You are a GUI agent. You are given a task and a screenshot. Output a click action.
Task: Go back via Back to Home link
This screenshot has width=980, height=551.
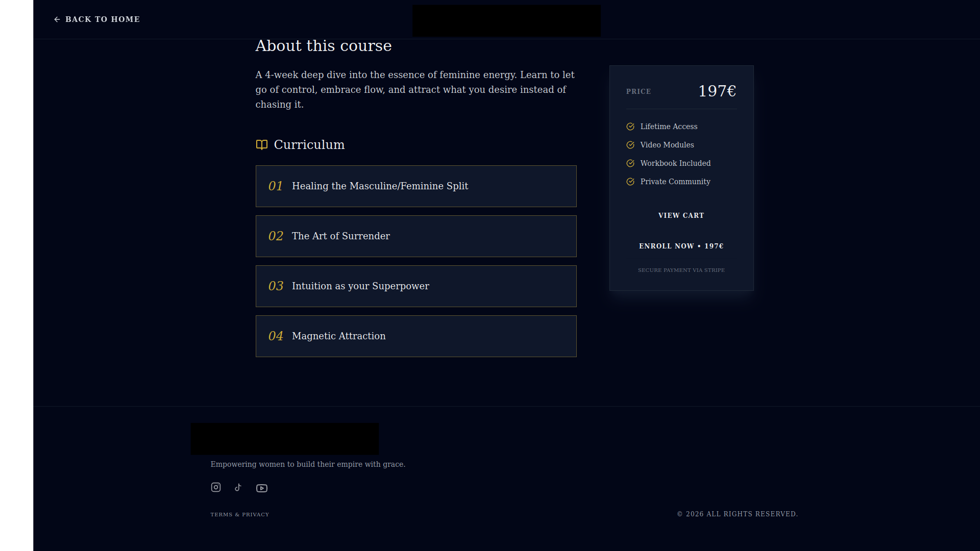coord(97,19)
